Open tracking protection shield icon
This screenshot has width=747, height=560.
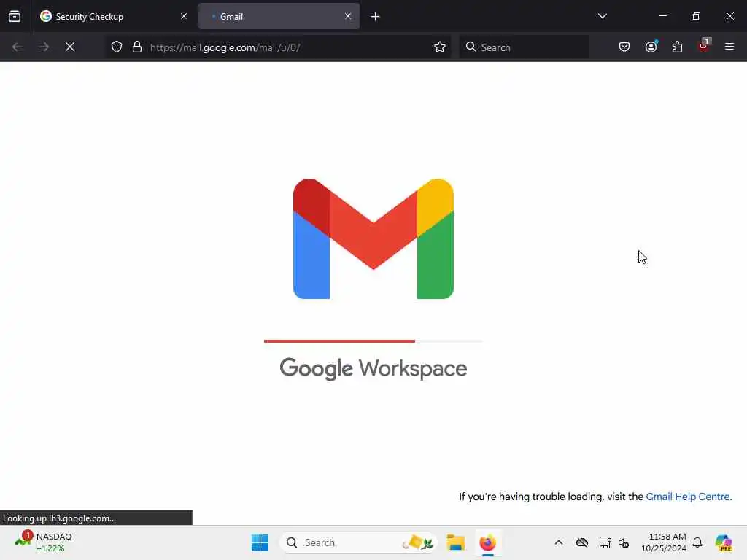tap(117, 47)
